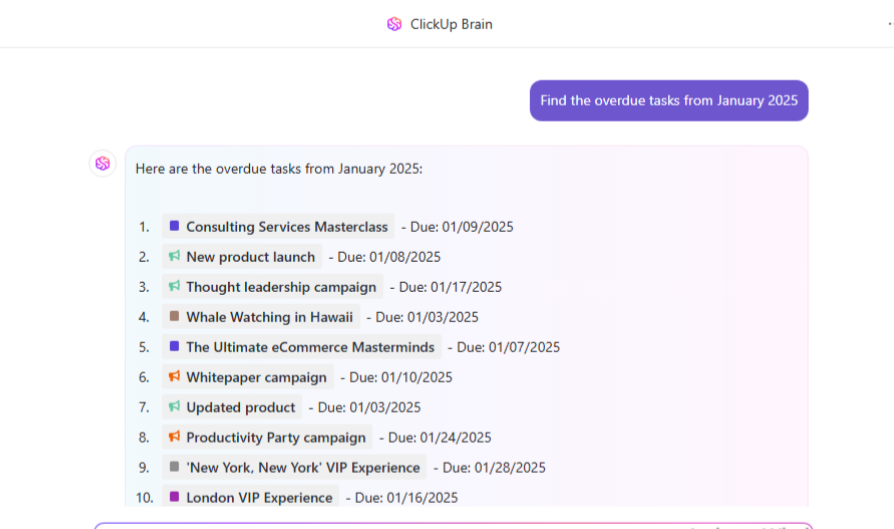Click the ClickUp Brain title text
This screenshot has height=529, width=894.
pos(451,24)
